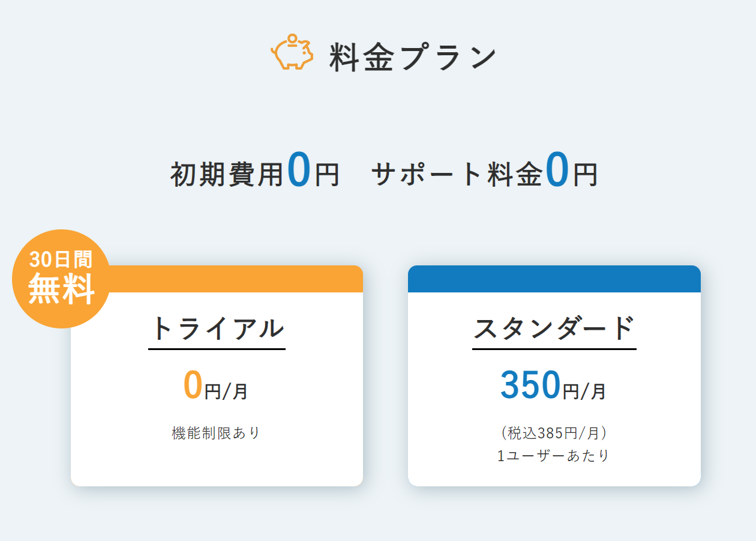Click the 機能制限あり note
The image size is (756, 541).
coord(216,433)
